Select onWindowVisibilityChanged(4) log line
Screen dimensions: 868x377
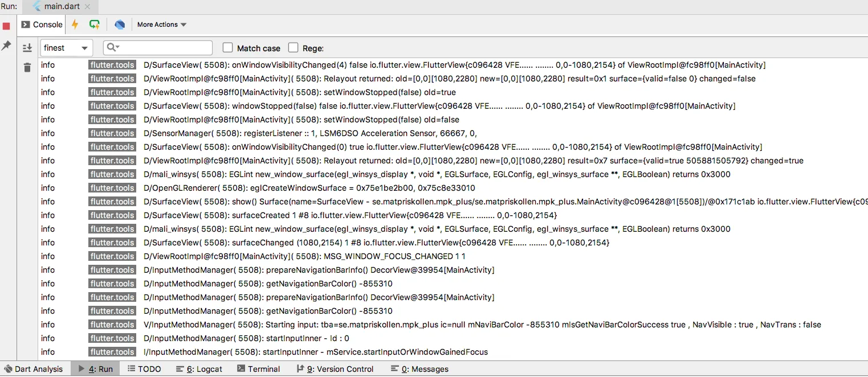click(453, 65)
